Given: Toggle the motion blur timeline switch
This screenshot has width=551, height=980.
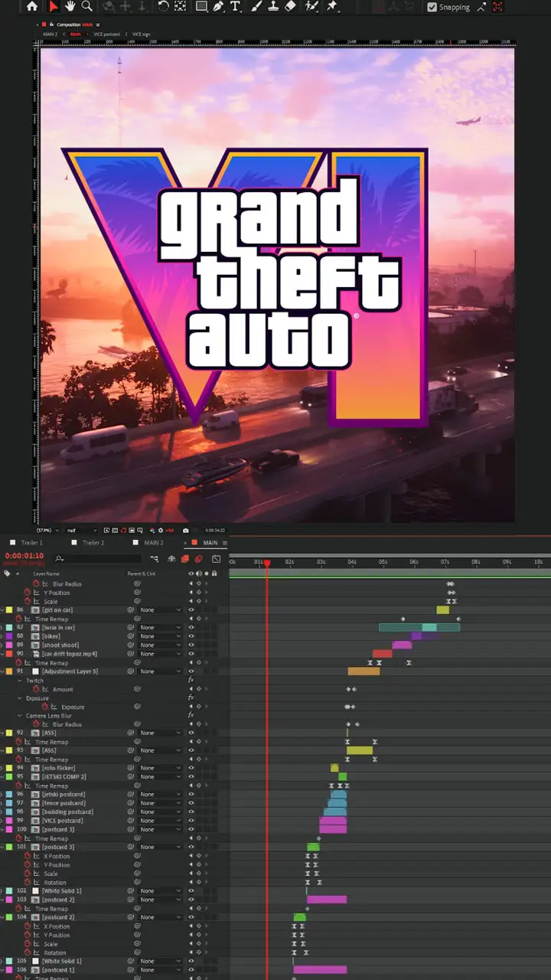Looking at the screenshot, I should 198,559.
